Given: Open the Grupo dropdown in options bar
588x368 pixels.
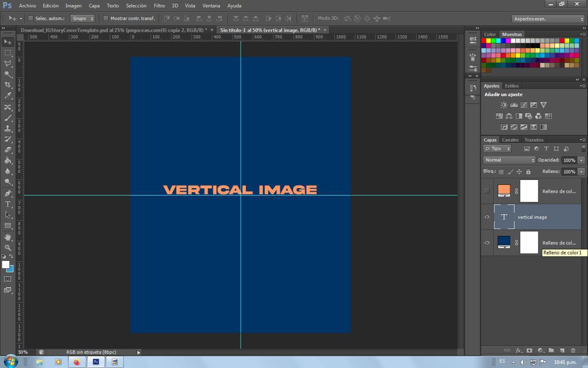Looking at the screenshot, I should 83,18.
